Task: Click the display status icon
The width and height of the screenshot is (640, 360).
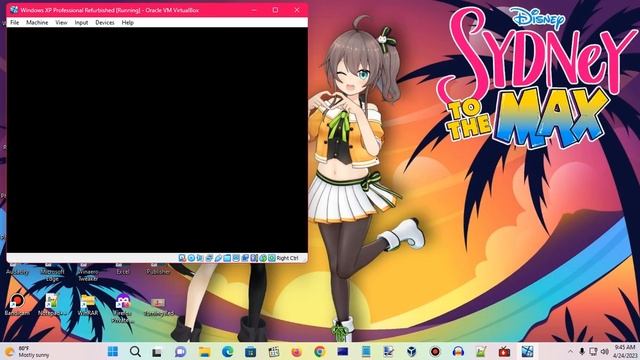Action: pos(236,258)
